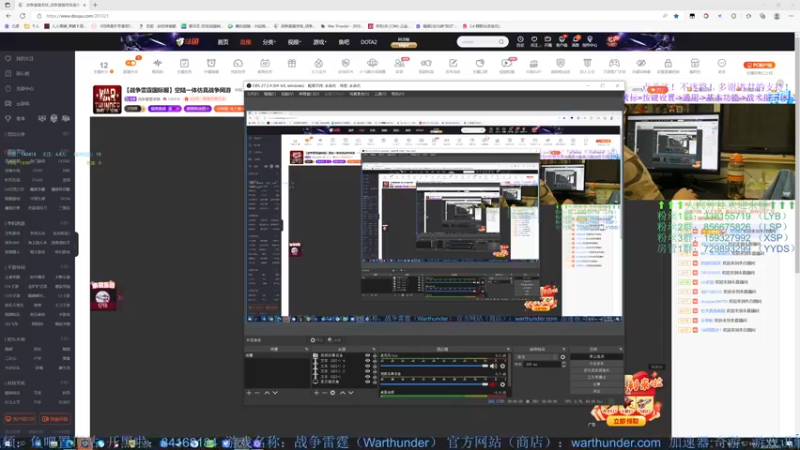
Task: Toggle visibility of last Text (GDI+) source
Action: (x=367, y=377)
